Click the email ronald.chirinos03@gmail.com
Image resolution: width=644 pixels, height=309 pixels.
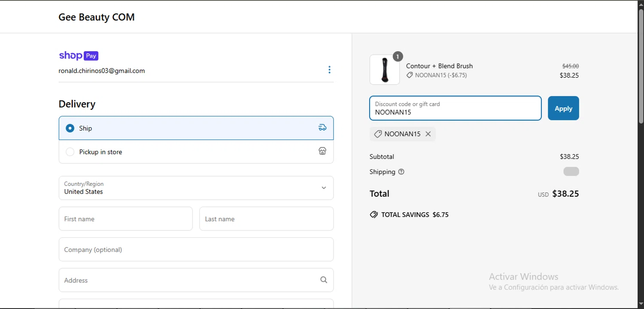(x=102, y=71)
